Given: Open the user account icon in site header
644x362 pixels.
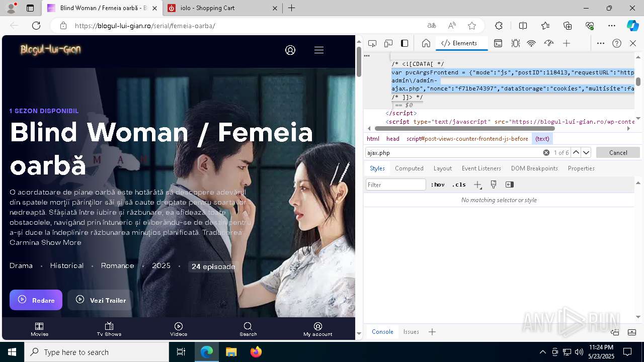Looking at the screenshot, I should click(290, 50).
